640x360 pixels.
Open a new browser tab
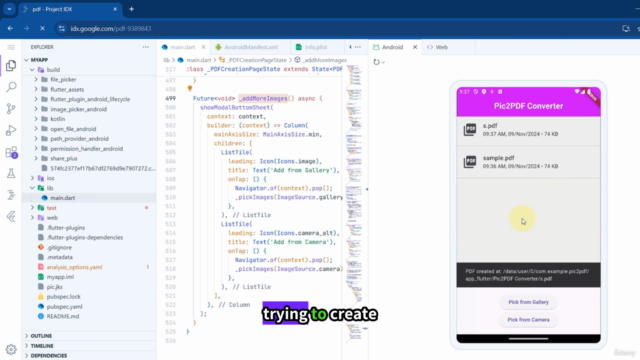(x=131, y=9)
